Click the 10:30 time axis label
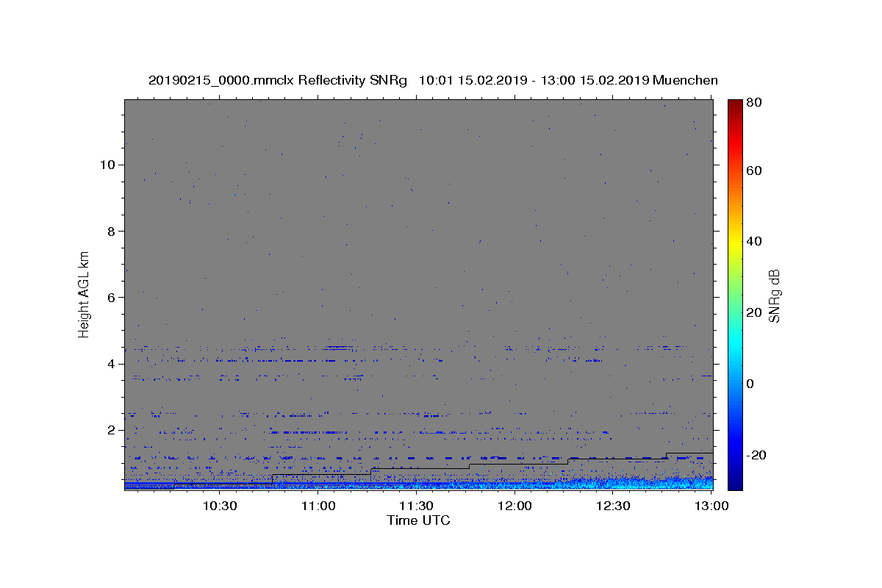 (x=220, y=506)
